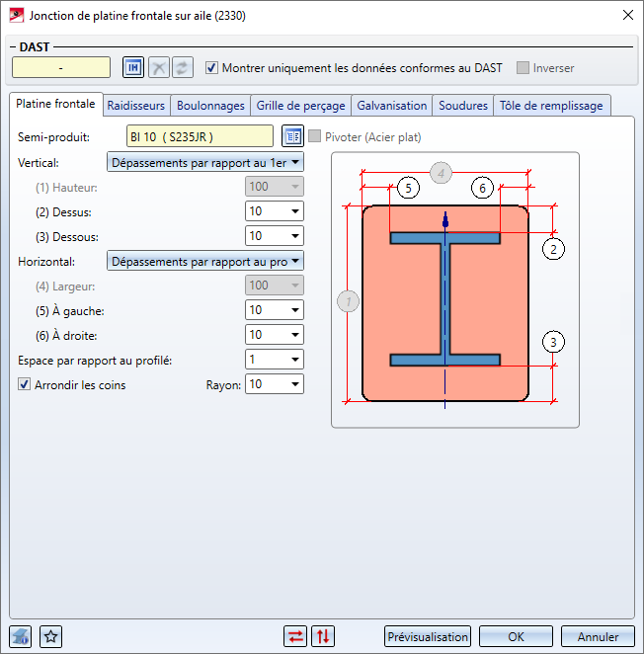Click circled number 6 in the diagram

pos(483,188)
